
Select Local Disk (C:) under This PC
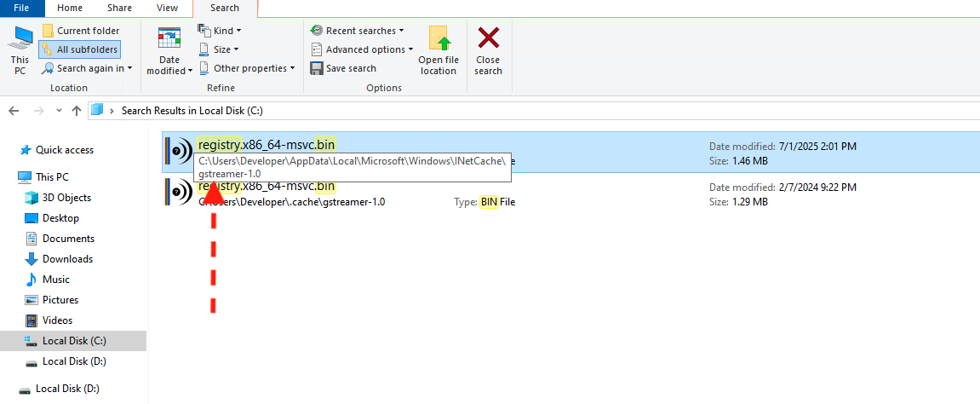tap(73, 341)
